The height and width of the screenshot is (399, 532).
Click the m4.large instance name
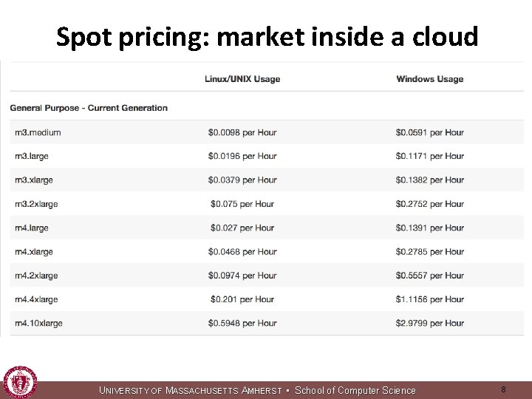[31, 228]
